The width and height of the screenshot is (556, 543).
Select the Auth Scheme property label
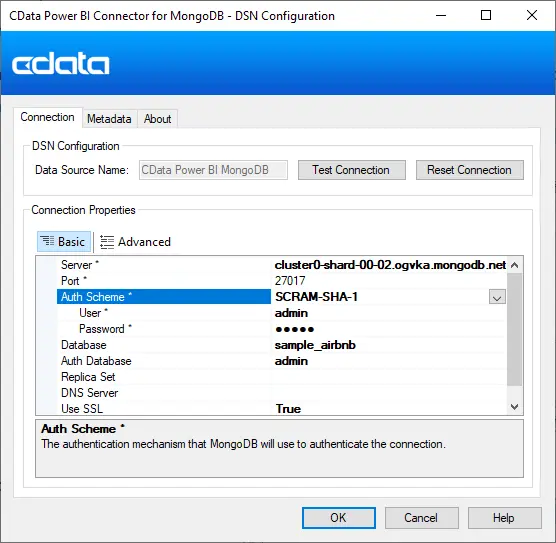[x=96, y=297]
